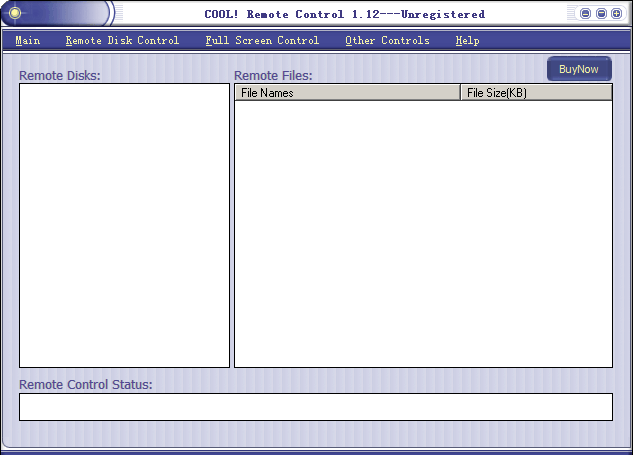Sort by the File Size(KB) column header
The height and width of the screenshot is (455, 633).
click(x=536, y=93)
